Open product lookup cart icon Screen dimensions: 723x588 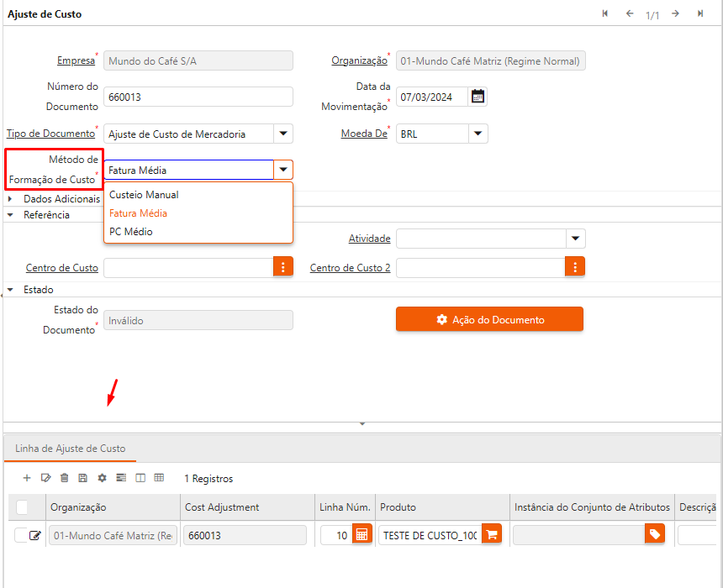click(x=492, y=535)
